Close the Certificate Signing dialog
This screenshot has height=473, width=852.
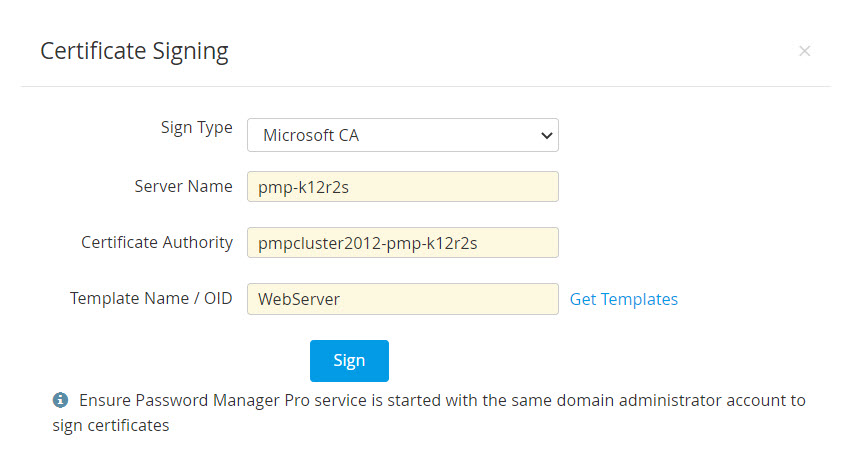[804, 51]
